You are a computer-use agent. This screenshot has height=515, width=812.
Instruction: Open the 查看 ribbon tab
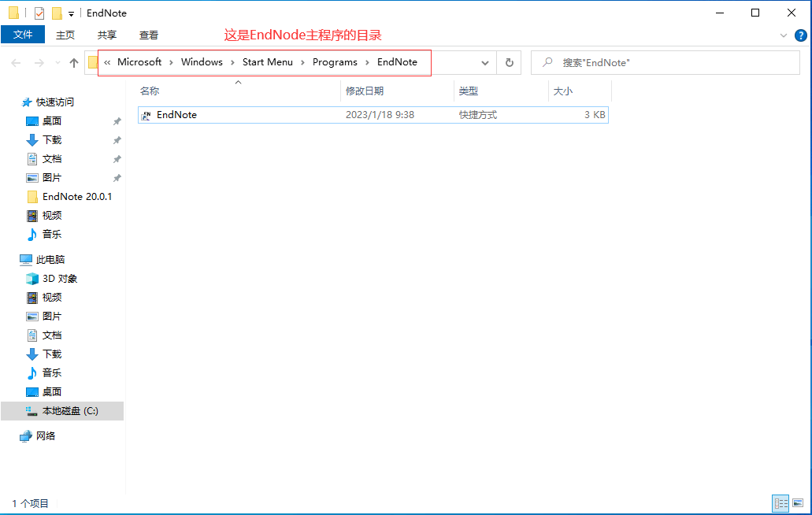149,35
